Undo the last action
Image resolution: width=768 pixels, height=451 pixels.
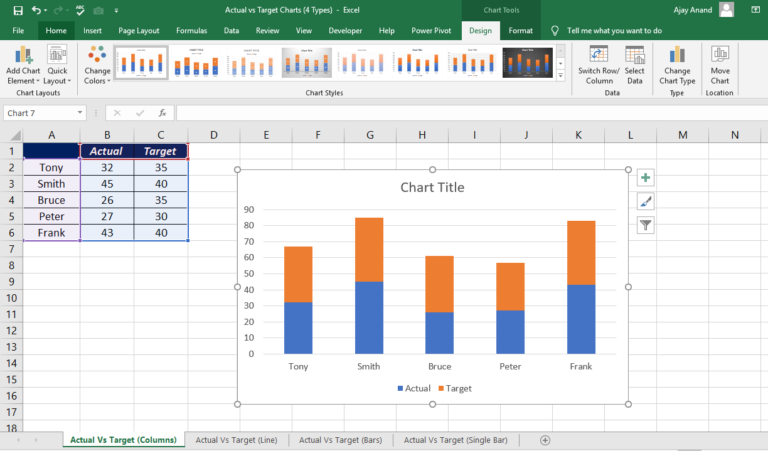(36, 10)
